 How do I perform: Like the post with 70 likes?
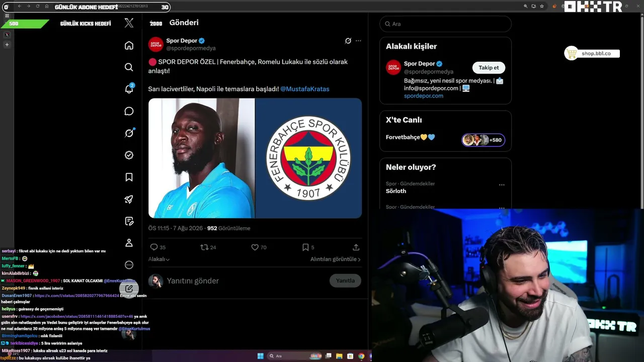pos(255,247)
